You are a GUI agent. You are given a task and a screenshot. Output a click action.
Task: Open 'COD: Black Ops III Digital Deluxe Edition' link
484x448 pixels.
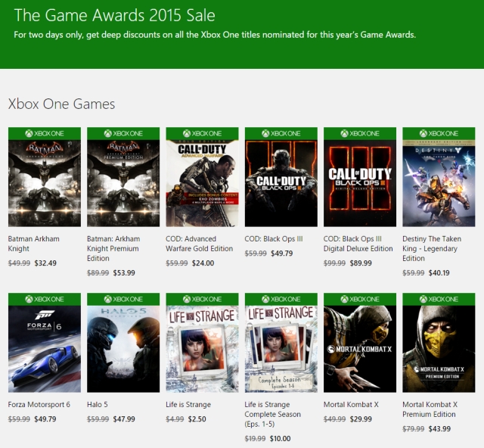[x=358, y=244]
